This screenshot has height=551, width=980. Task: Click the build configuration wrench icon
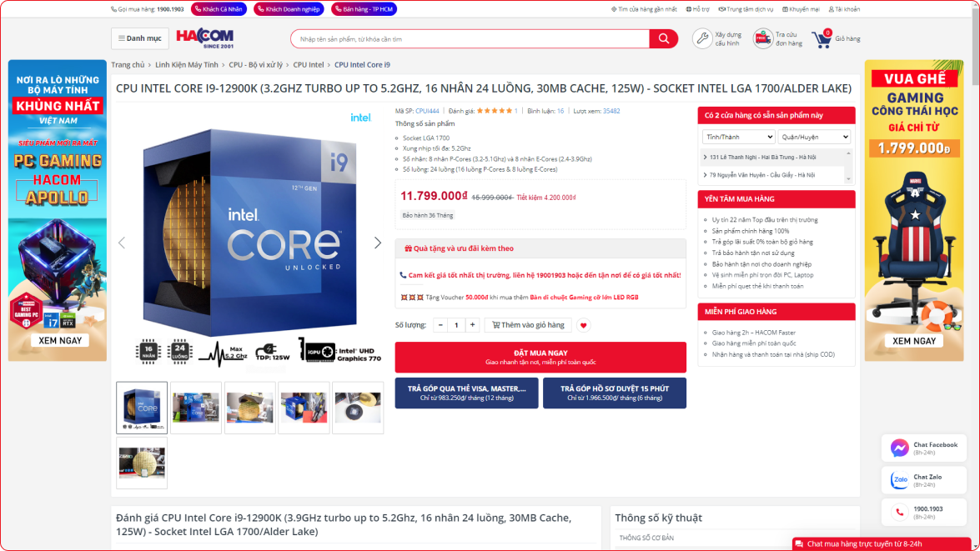(x=702, y=38)
